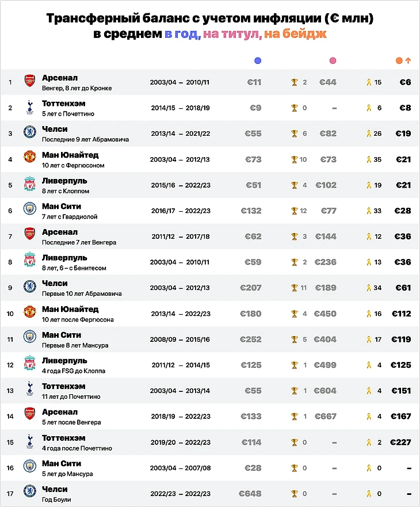Click the '10 лет после Фергюсона' subtitle

point(78,319)
